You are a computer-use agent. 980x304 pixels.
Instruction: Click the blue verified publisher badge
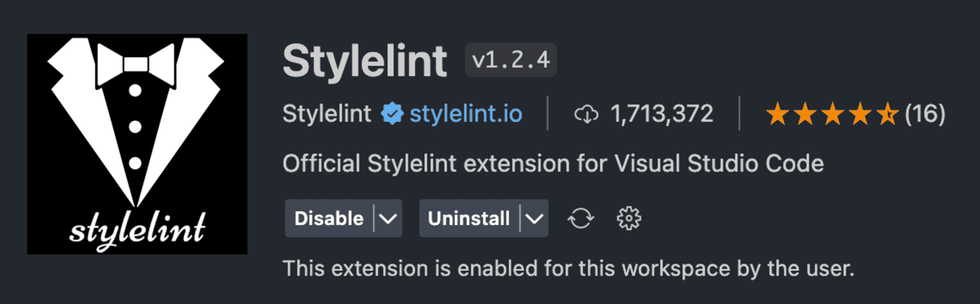[392, 114]
